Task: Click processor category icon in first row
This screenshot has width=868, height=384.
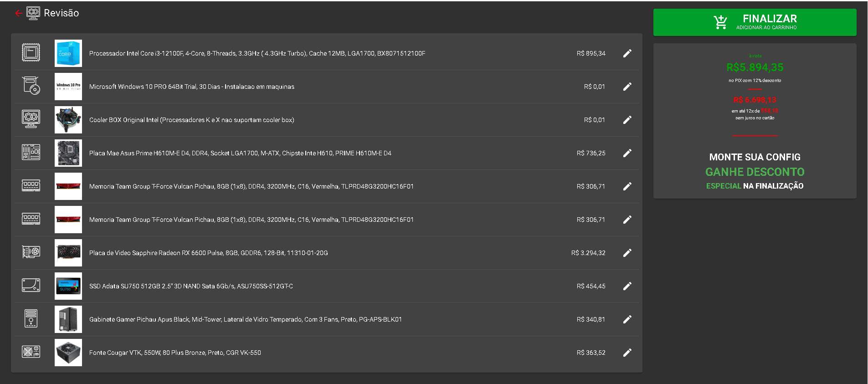Action: pos(31,53)
